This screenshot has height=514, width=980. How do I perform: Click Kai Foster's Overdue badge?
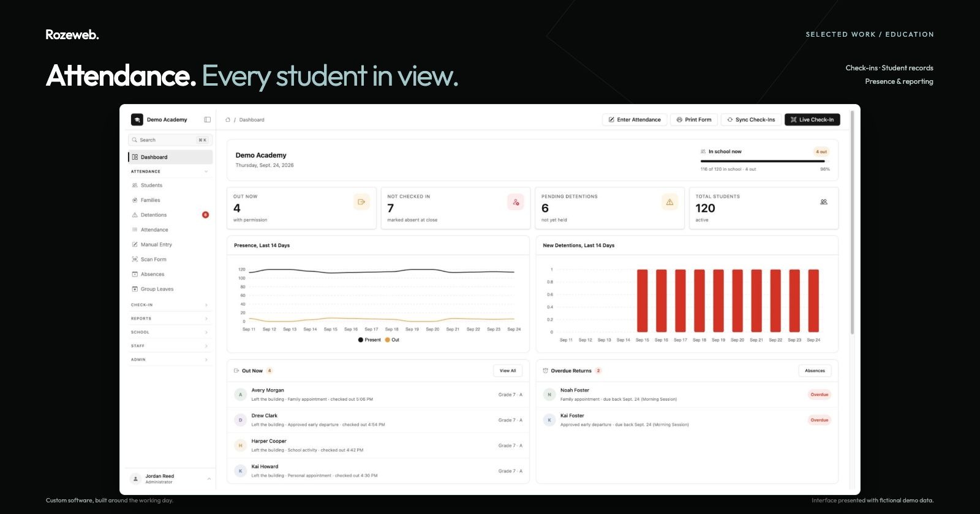pyautogui.click(x=820, y=420)
